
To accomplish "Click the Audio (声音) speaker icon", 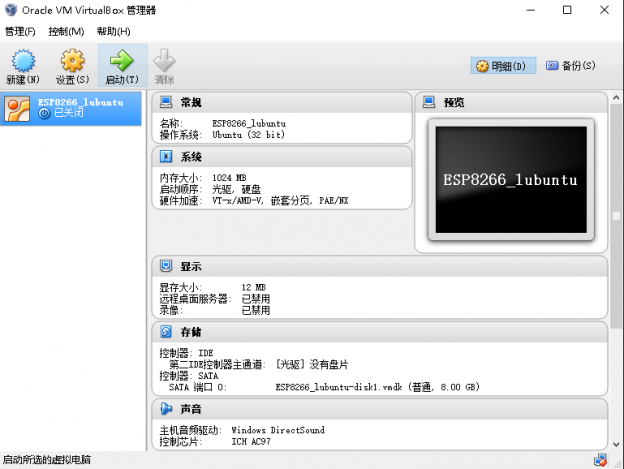I will (x=166, y=409).
